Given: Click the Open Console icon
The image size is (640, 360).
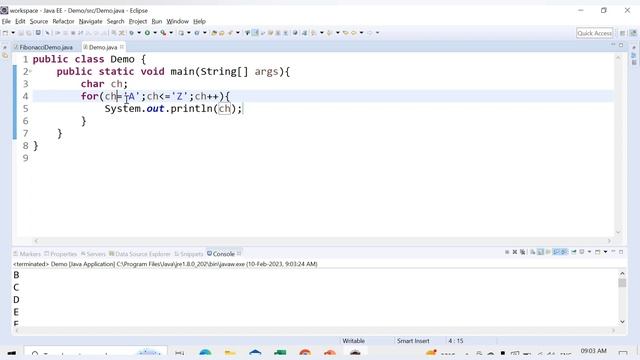Looking at the screenshot, I should click(x=598, y=252).
